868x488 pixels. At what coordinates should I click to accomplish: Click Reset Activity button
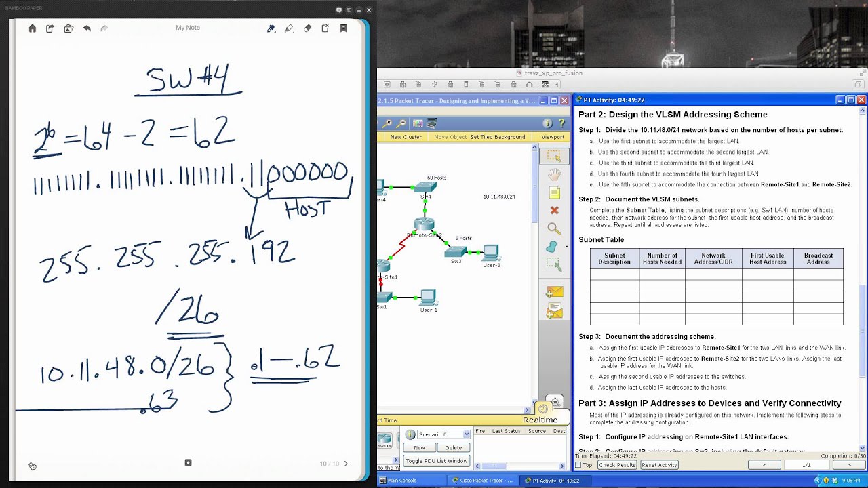point(660,465)
